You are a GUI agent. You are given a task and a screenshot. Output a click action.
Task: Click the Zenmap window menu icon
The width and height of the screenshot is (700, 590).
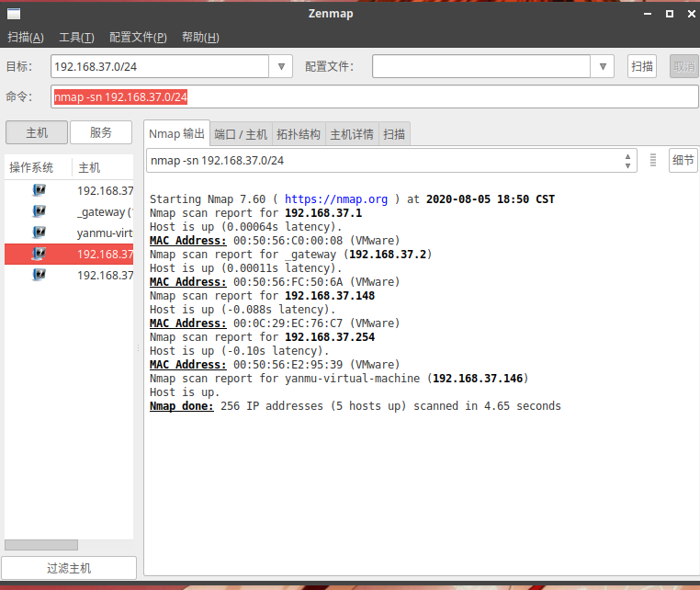pos(14,14)
